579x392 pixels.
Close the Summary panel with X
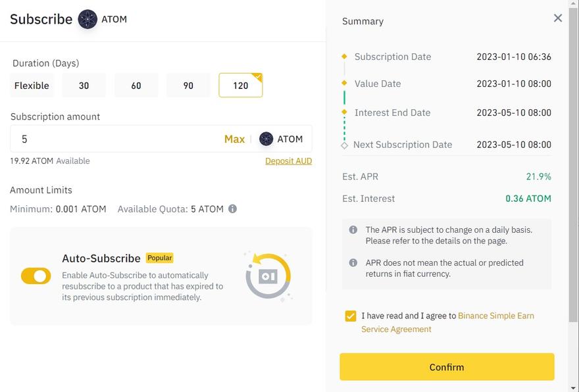[558, 18]
